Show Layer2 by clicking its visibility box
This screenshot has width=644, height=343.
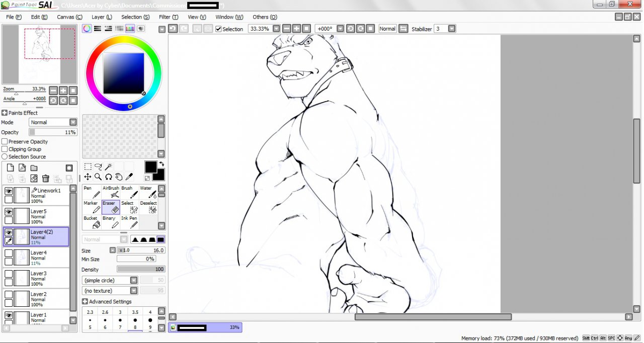click(x=9, y=294)
